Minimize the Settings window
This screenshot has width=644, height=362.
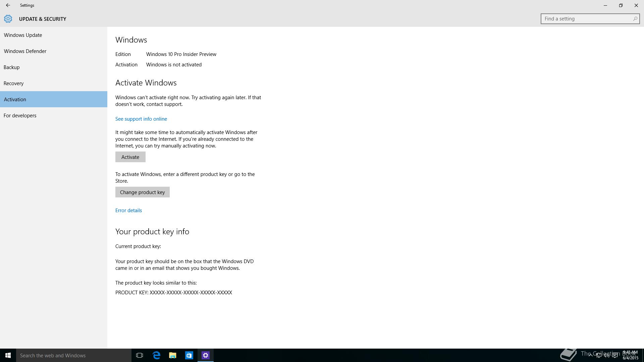coord(605,5)
